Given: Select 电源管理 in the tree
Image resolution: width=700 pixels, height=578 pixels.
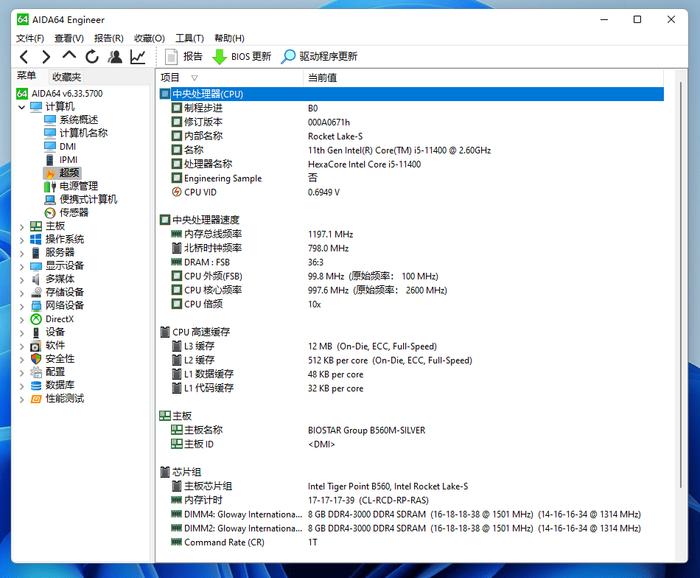Looking at the screenshot, I should (x=71, y=186).
